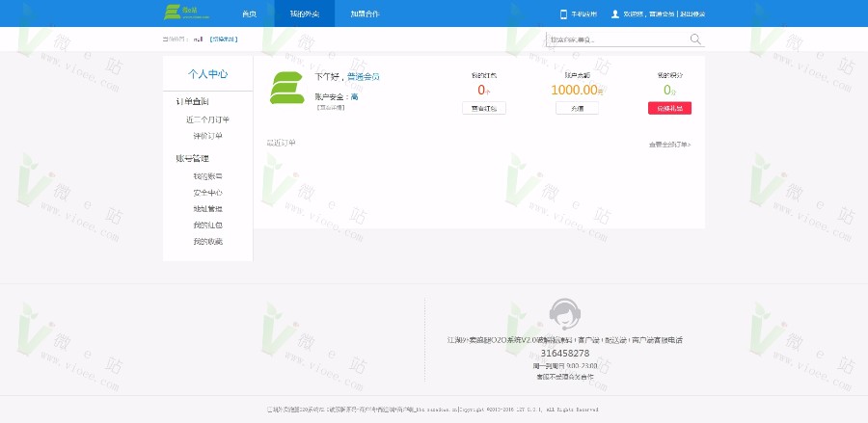
Task: Open 我的红包 in the sidebar
Action: 207,225
